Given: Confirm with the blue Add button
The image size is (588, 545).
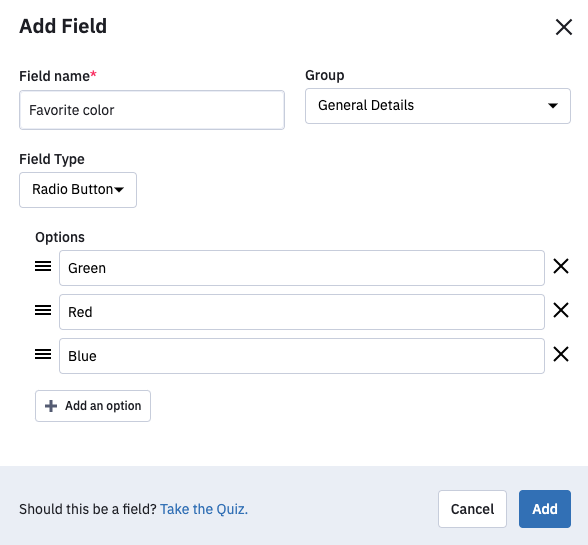Looking at the screenshot, I should (x=545, y=509).
